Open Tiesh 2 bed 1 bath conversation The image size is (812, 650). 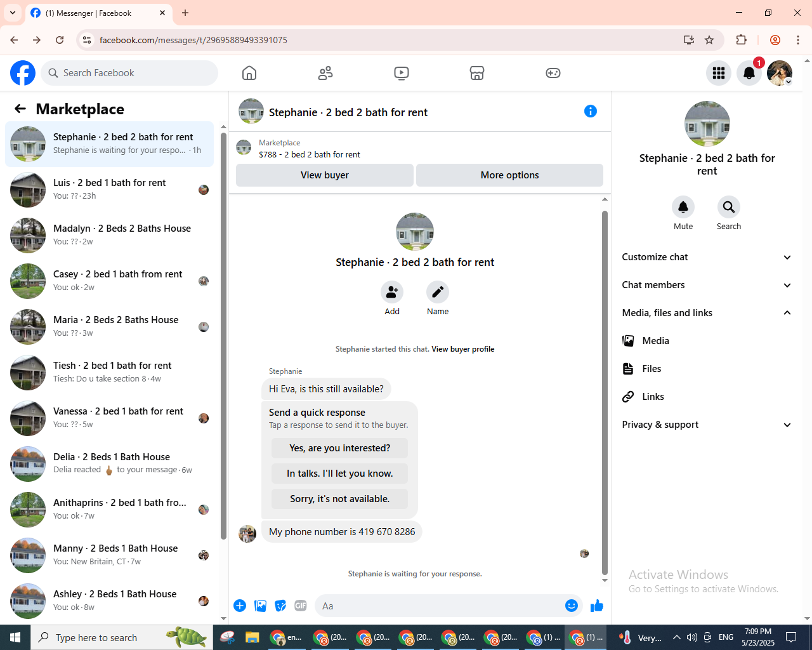[110, 373]
